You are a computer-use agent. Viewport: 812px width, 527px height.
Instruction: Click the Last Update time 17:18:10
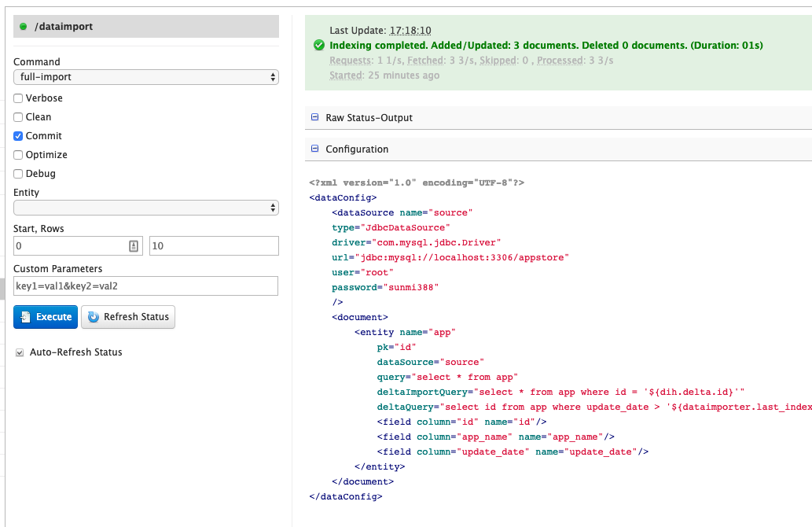coord(410,31)
